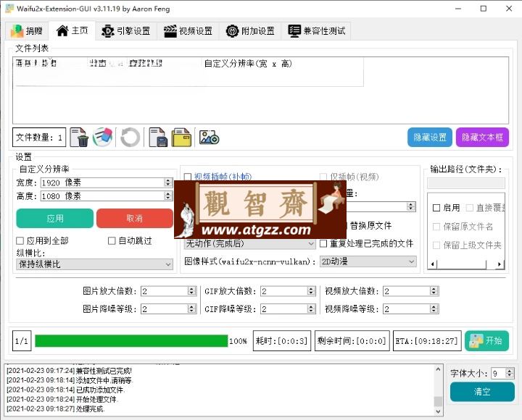Image resolution: width=522 pixels, height=420 pixels.
Task: Click the yellow open-folder icon
Action: [182, 138]
